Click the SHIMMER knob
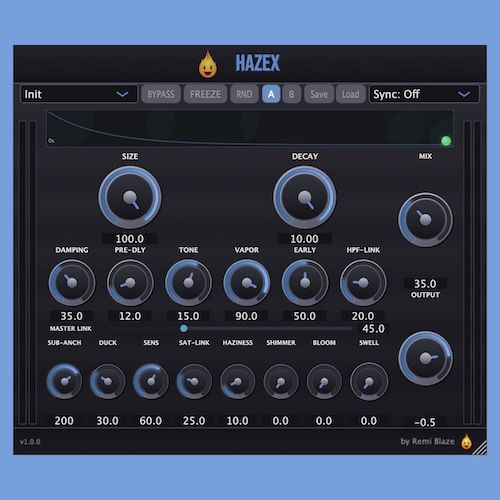The image size is (500, 500). click(x=281, y=381)
